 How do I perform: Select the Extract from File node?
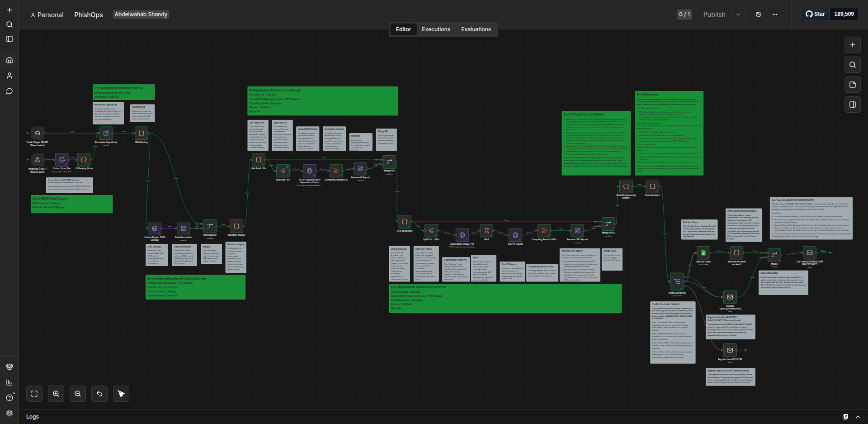62,160
